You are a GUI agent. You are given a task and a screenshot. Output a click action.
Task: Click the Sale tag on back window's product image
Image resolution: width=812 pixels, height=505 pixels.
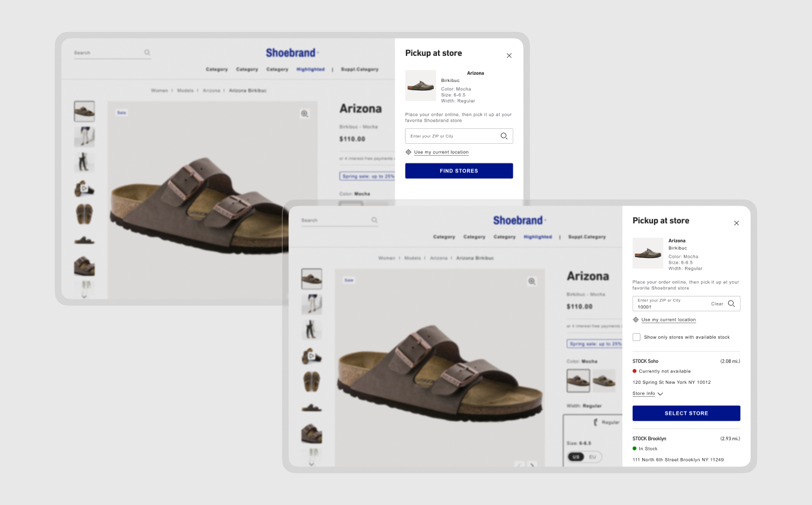[122, 112]
